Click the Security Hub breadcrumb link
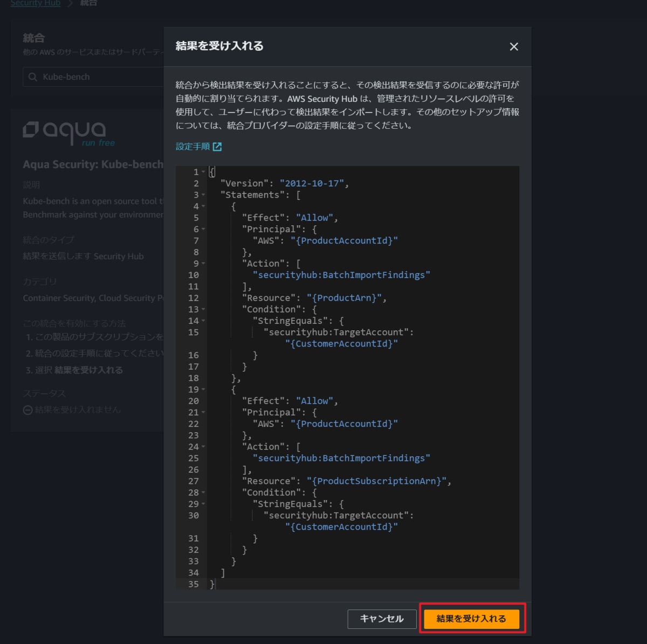647x644 pixels. tap(36, 3)
